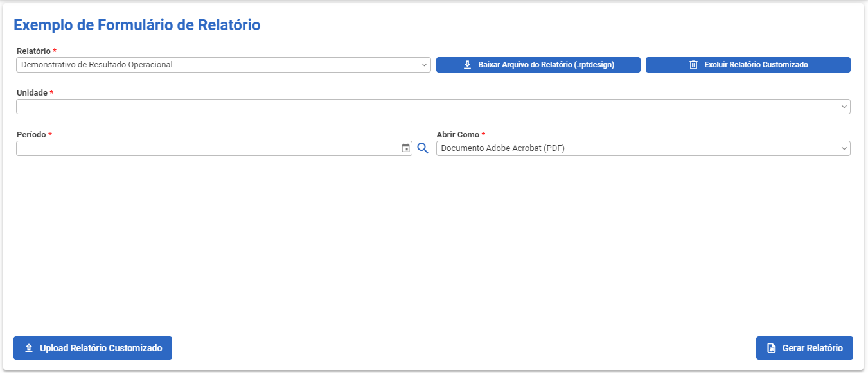The width and height of the screenshot is (868, 373).
Task: Click the Relatório field label
Action: click(33, 51)
